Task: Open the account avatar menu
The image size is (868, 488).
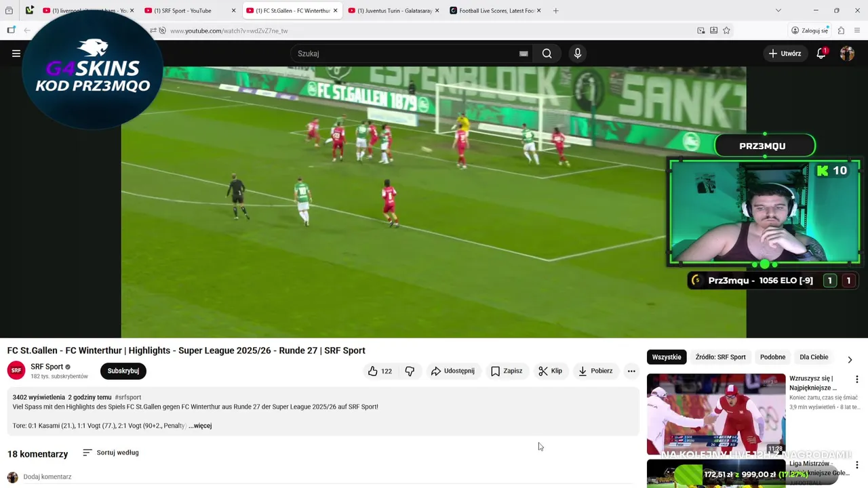Action: [847, 54]
